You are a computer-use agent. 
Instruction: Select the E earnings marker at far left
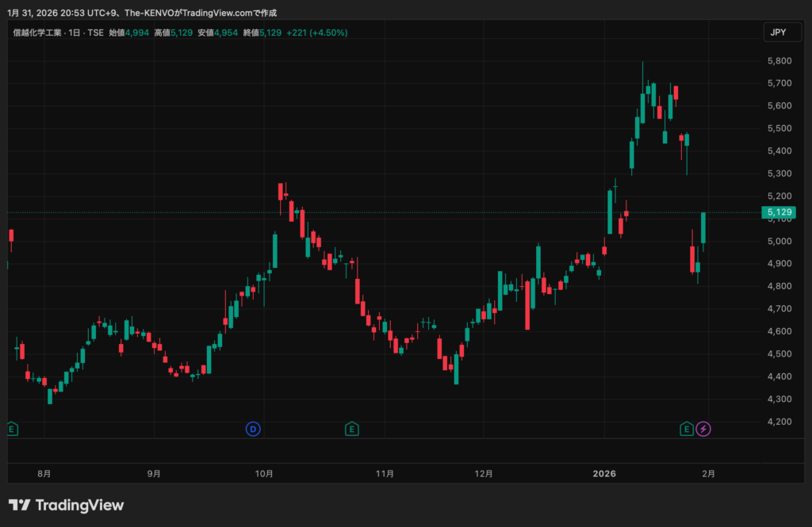point(12,429)
